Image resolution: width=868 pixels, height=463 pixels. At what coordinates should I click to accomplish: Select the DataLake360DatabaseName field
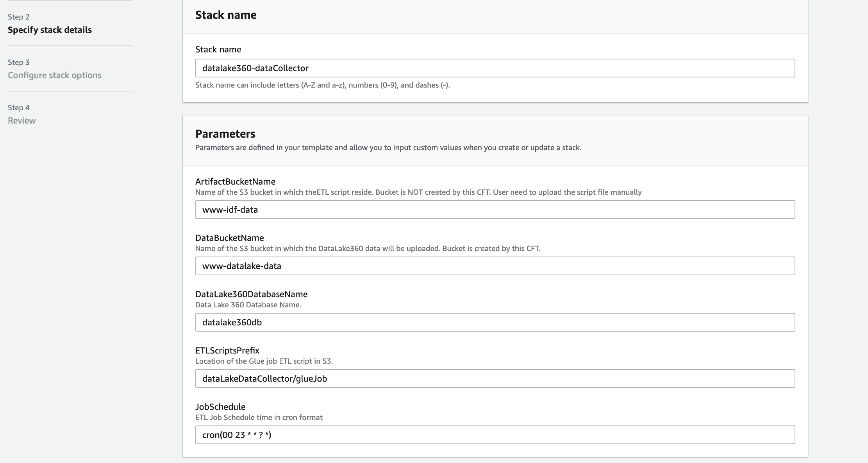pos(495,322)
